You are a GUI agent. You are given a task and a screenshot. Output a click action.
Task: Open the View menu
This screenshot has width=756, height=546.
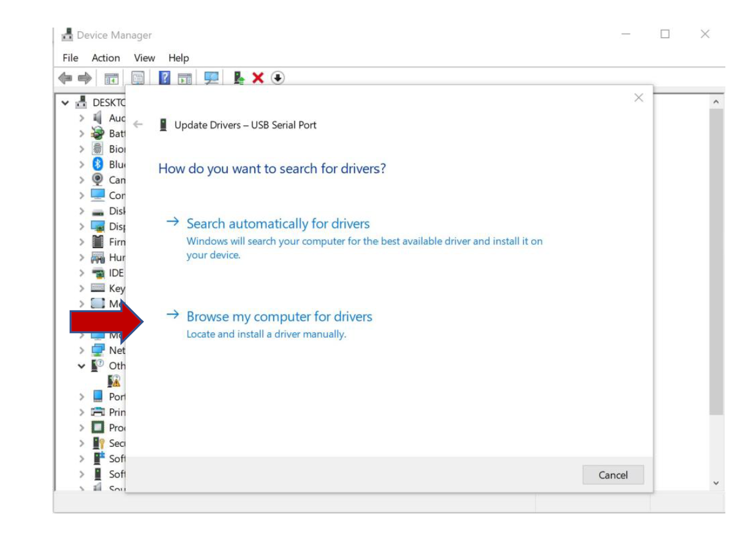(144, 58)
